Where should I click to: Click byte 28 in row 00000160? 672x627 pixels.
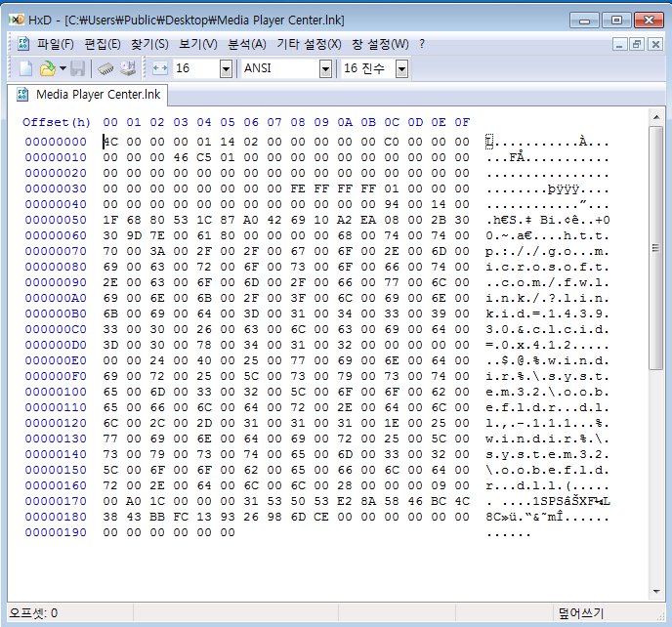(x=345, y=485)
